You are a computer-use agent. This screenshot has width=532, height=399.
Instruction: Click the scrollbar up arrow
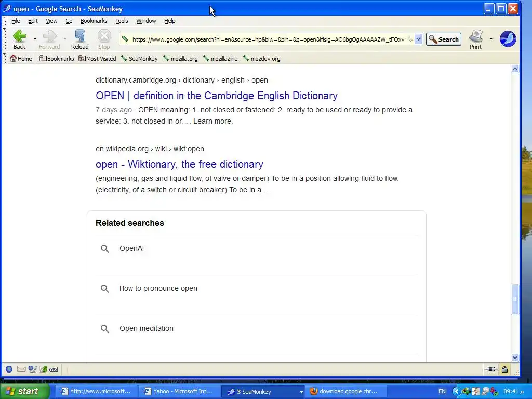[x=515, y=69]
